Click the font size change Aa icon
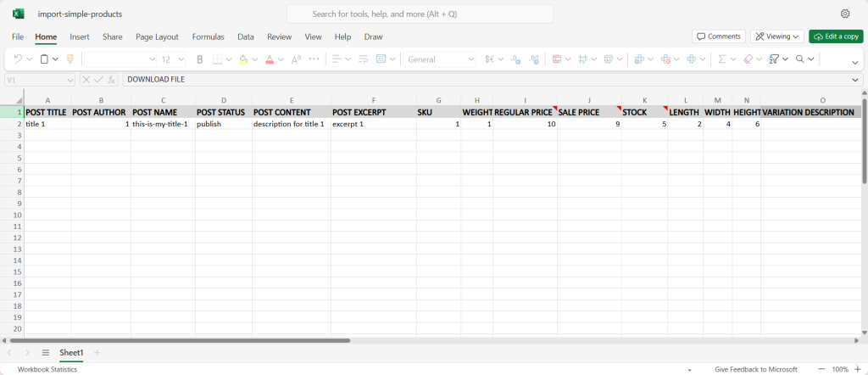Screen dimensions: 868x375 pos(296,59)
